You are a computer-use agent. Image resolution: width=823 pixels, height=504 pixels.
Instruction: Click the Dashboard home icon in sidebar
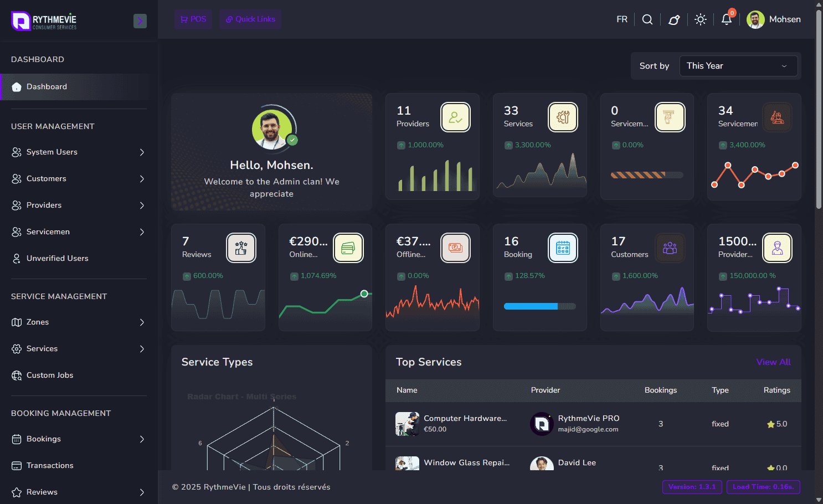[x=17, y=87]
